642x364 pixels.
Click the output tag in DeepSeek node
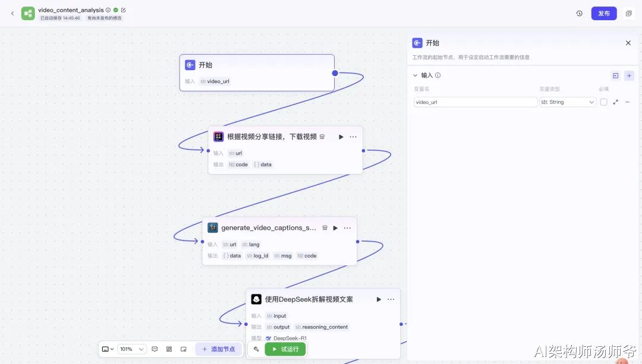coord(278,327)
